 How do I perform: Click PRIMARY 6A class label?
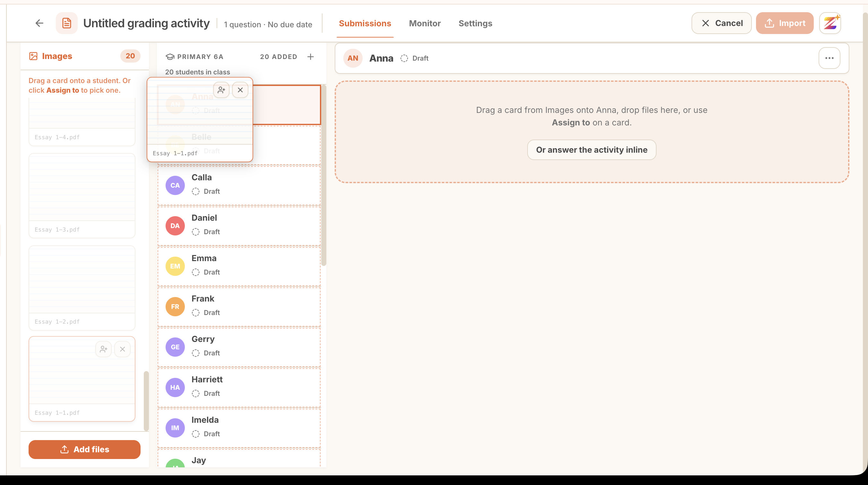pos(200,56)
